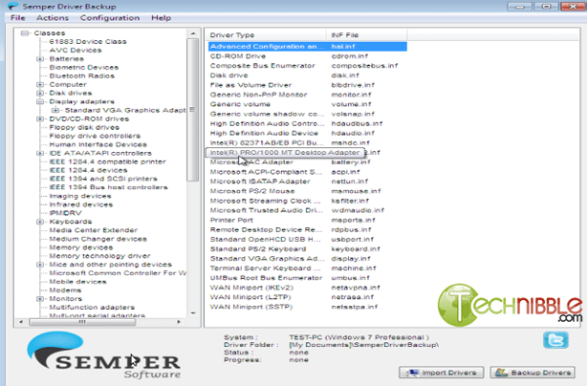Click the Backup Drivers button
Screen dimensions: 588x386
click(x=533, y=373)
